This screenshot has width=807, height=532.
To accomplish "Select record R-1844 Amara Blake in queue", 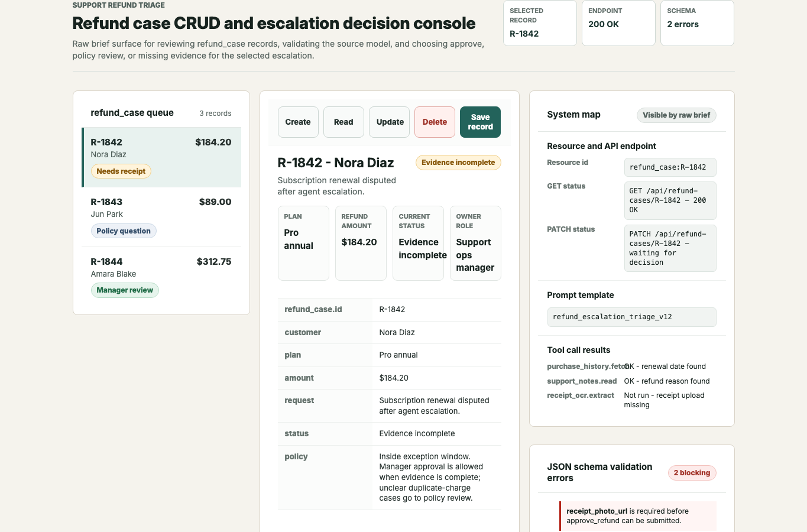I will point(161,277).
